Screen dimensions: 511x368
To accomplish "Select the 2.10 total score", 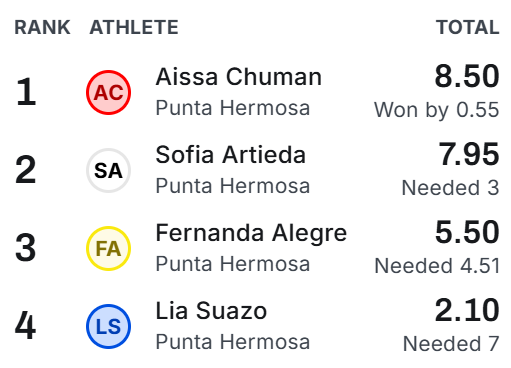I will 467,310.
